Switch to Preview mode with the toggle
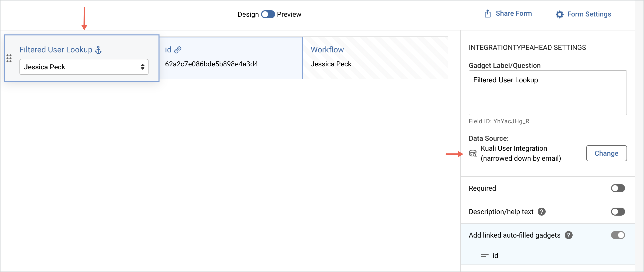Screen dimensions: 644x272 [268, 14]
